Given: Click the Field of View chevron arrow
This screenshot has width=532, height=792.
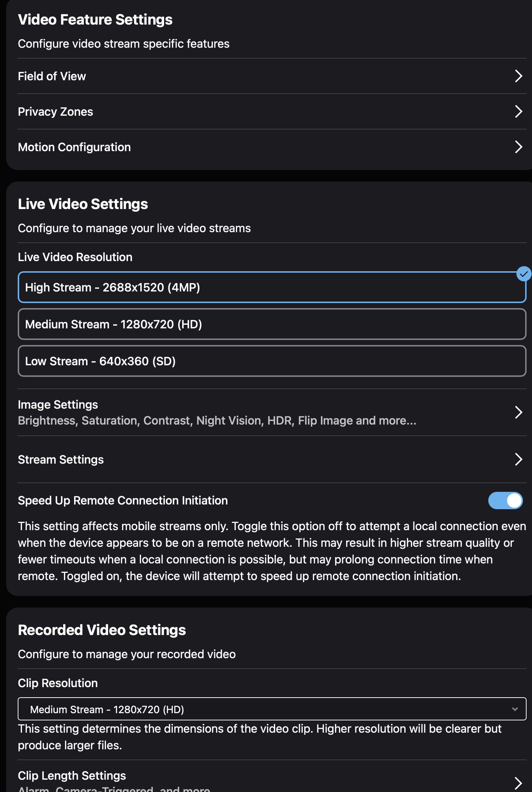Looking at the screenshot, I should tap(518, 76).
